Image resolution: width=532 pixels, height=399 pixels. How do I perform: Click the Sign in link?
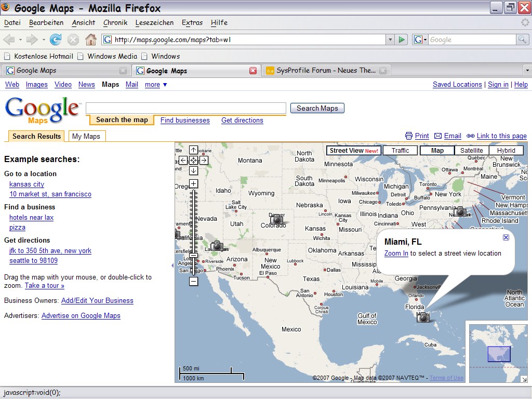(x=498, y=85)
